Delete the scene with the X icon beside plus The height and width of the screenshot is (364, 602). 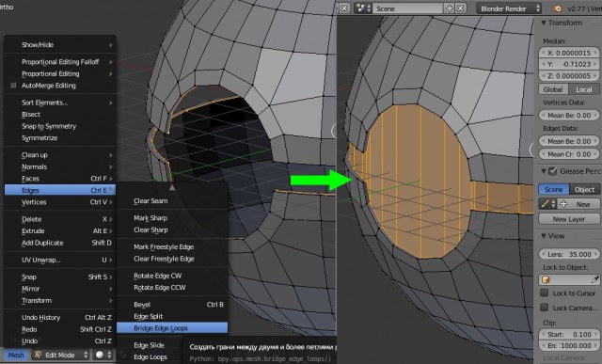point(461,8)
